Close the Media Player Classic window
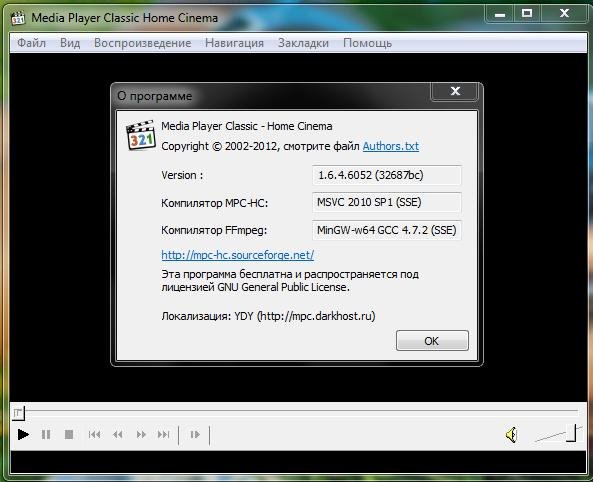The height and width of the screenshot is (482, 593). [564, 14]
